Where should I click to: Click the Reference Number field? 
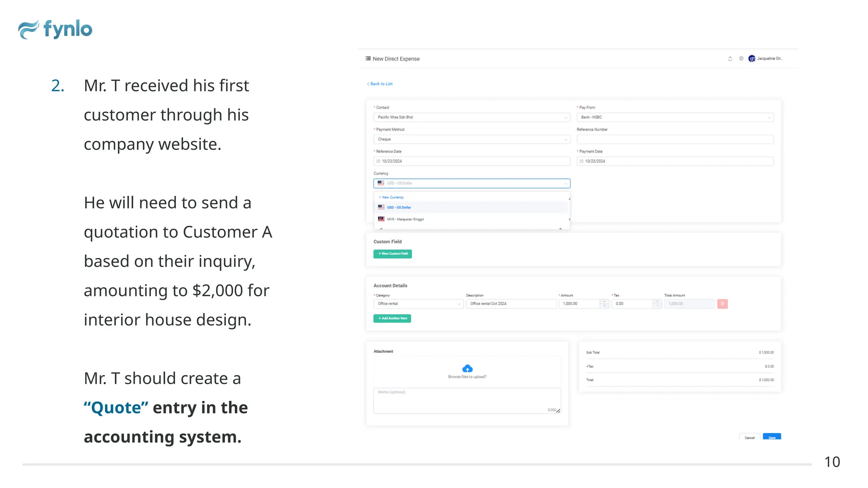[675, 139]
